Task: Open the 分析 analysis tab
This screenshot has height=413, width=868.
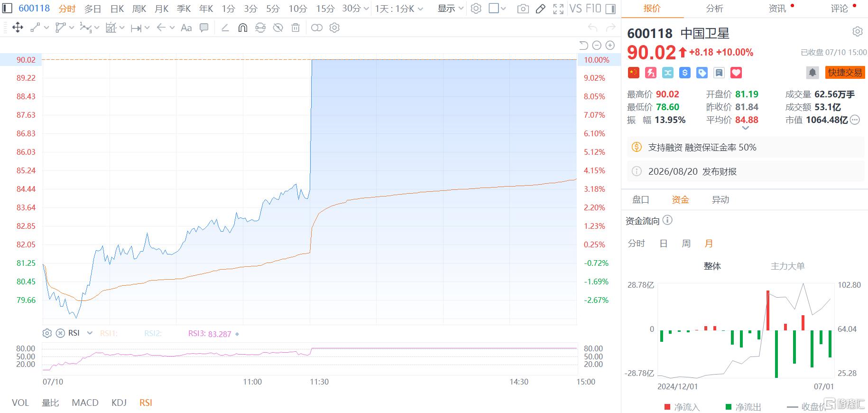Action: tap(714, 9)
